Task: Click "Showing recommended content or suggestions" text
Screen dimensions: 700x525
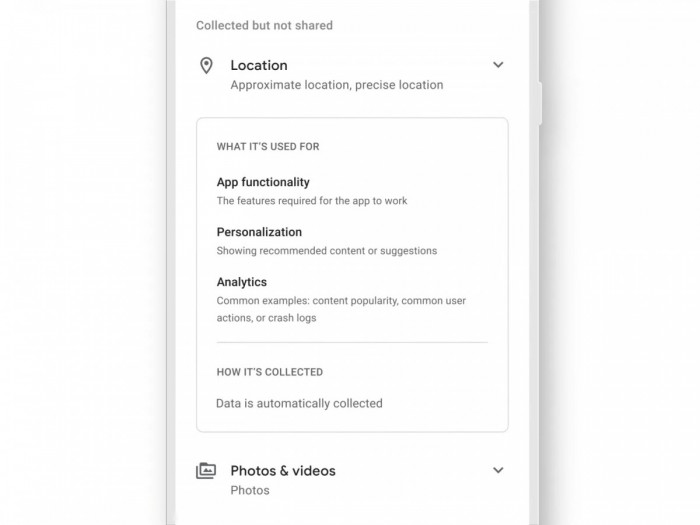Action: pos(326,251)
